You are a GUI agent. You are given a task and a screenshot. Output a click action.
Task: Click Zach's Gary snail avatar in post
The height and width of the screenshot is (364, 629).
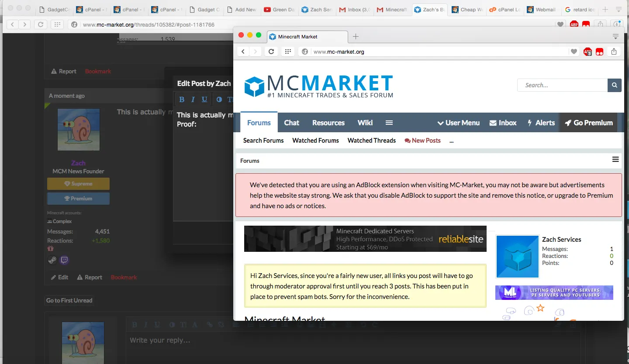point(79,130)
